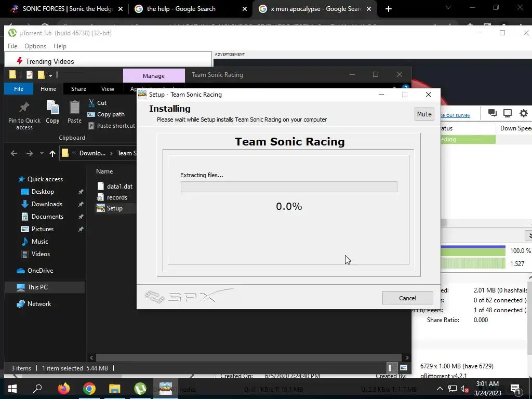
Task: Open the uTorrent Help menu
Action: (x=60, y=46)
